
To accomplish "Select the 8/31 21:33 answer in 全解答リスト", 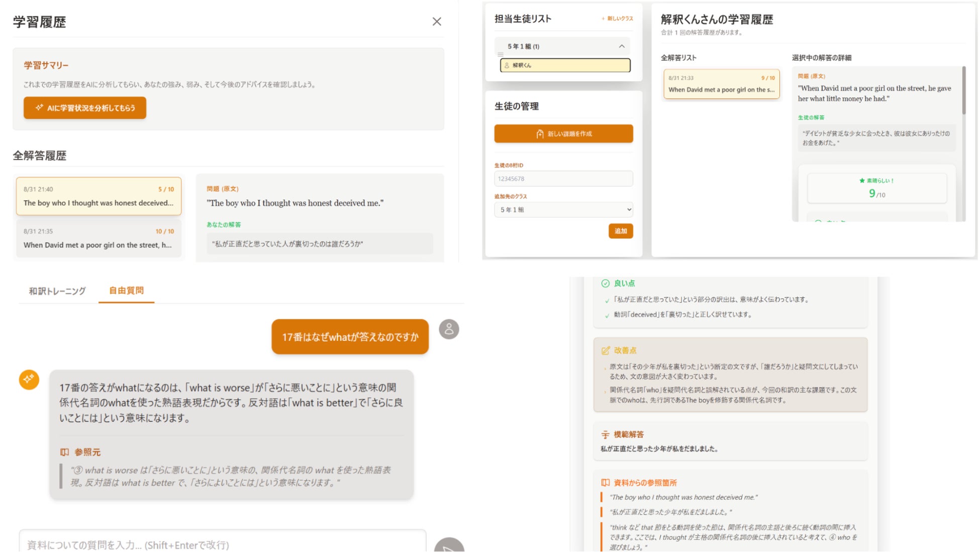I will (x=721, y=84).
